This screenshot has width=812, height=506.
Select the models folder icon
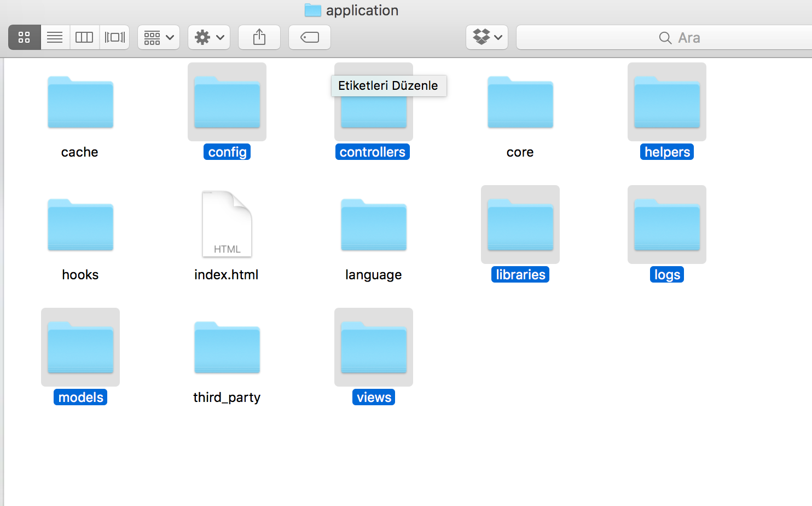tap(80, 348)
